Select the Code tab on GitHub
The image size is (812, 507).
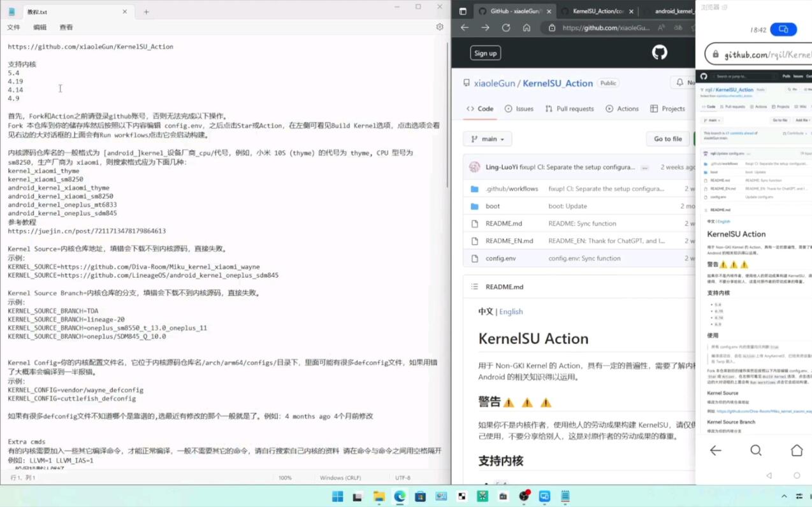coord(480,109)
